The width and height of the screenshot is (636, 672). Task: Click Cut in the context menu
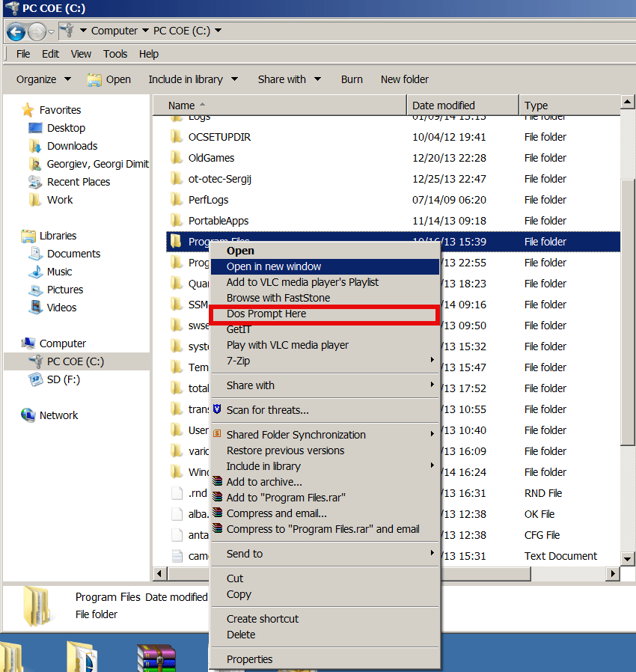tap(325, 578)
